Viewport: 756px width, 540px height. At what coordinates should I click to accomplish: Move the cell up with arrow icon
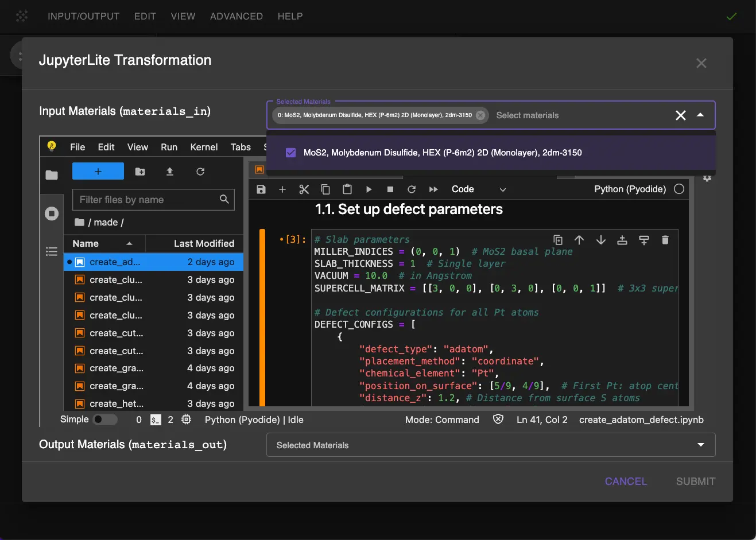pos(579,240)
